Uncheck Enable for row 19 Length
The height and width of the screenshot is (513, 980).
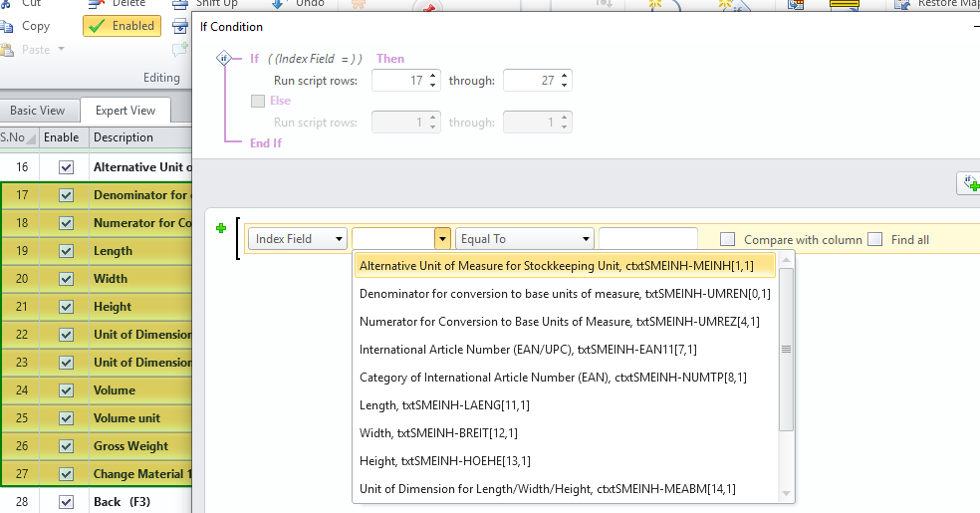(67, 251)
